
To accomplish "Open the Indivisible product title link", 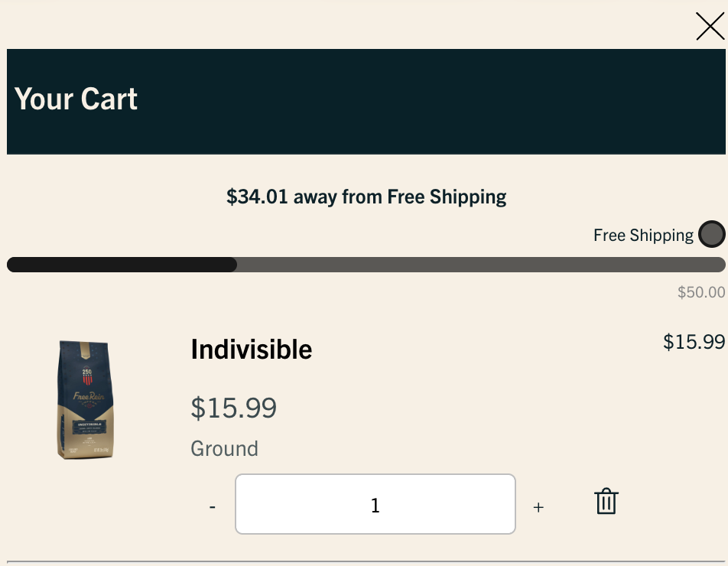I will point(251,350).
